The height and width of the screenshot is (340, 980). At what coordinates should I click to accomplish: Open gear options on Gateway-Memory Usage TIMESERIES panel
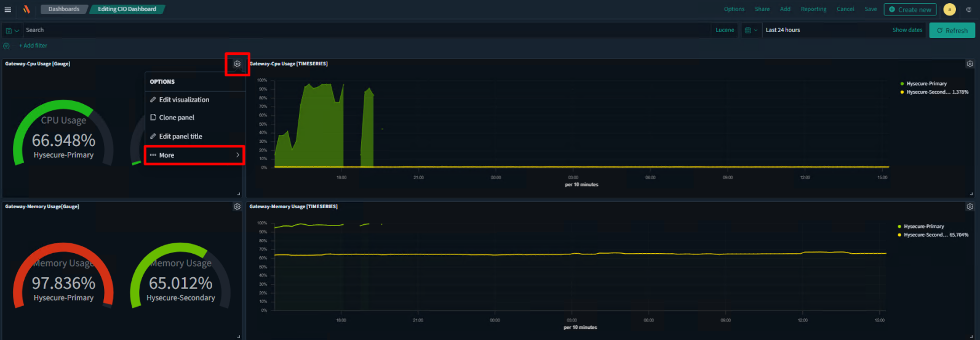[x=970, y=207]
